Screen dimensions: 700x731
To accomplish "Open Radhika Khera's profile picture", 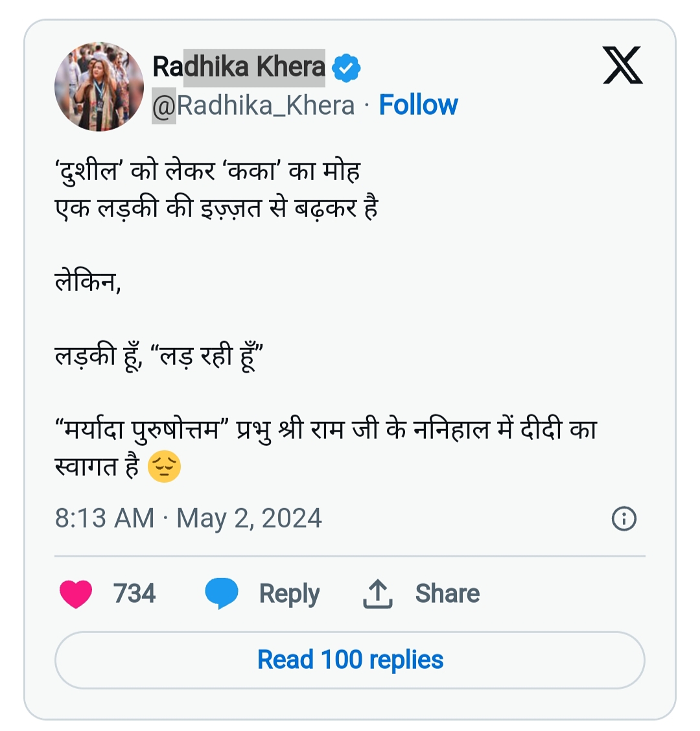I will click(99, 87).
